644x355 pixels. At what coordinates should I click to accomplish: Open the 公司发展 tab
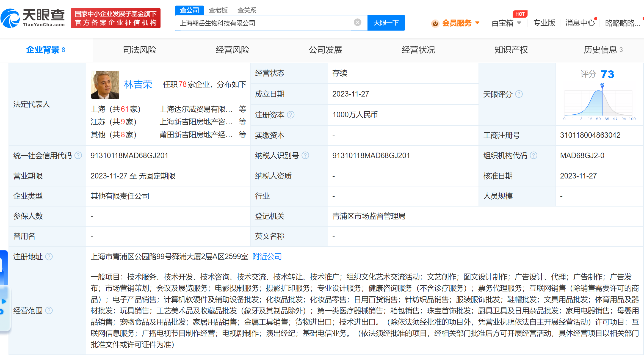coord(325,50)
